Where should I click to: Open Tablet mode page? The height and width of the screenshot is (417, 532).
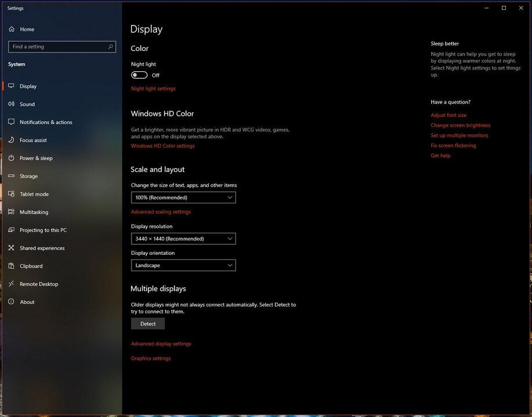point(61,194)
